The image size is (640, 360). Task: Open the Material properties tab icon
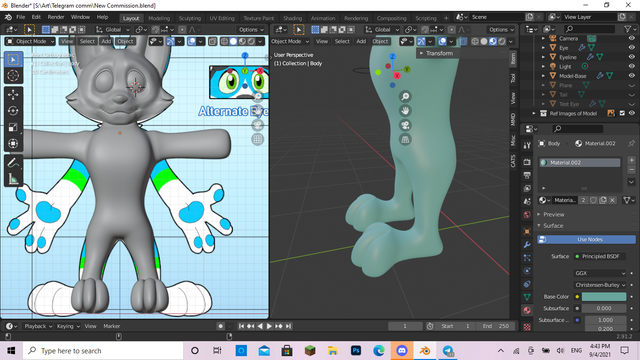527,310
